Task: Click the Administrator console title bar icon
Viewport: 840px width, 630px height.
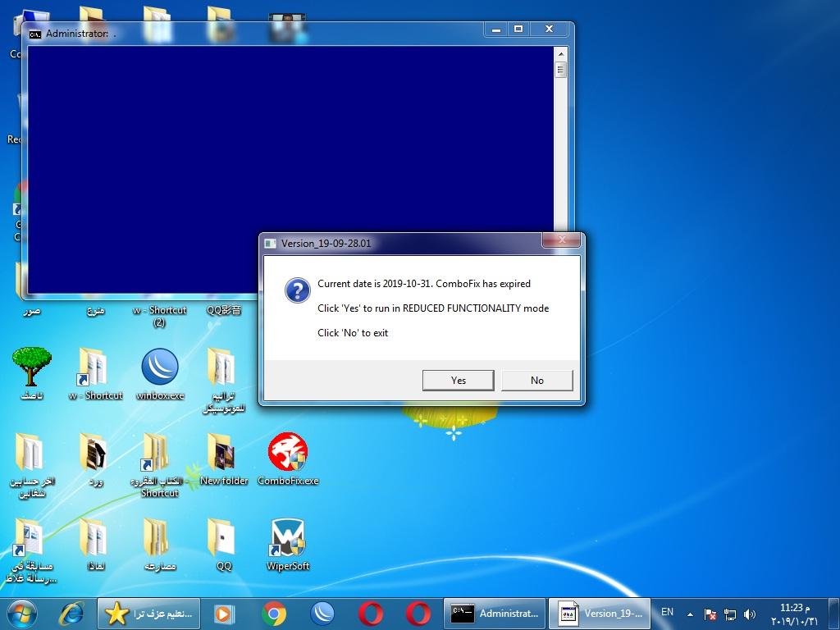Action: click(x=34, y=34)
